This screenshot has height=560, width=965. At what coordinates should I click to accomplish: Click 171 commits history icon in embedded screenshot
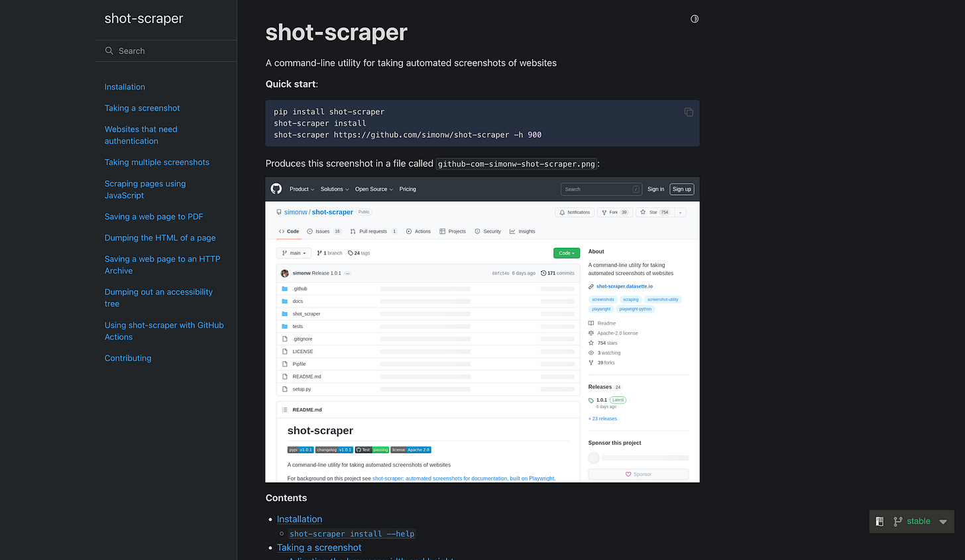pos(543,273)
